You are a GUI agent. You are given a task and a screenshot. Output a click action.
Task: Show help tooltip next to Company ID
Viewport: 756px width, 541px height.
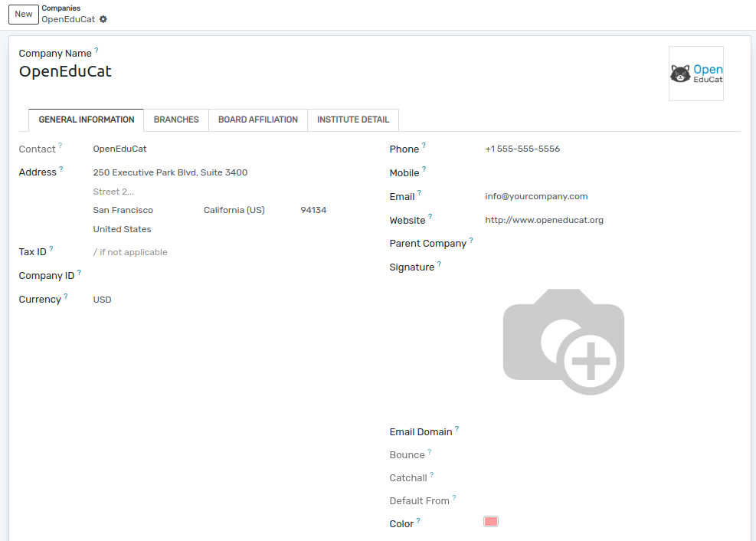[x=79, y=273]
